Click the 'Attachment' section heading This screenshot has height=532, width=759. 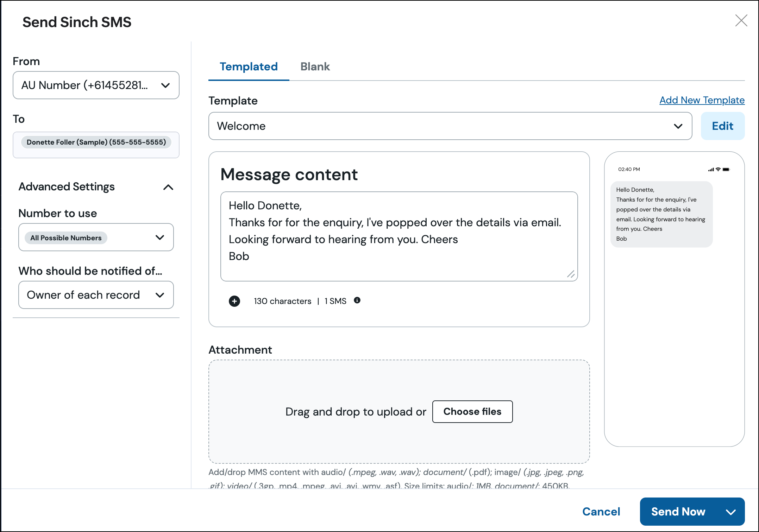point(240,350)
